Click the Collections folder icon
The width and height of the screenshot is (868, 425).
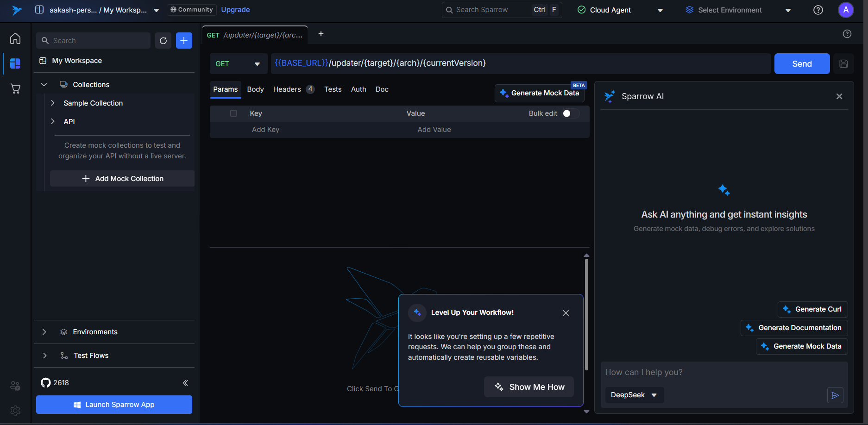point(63,84)
